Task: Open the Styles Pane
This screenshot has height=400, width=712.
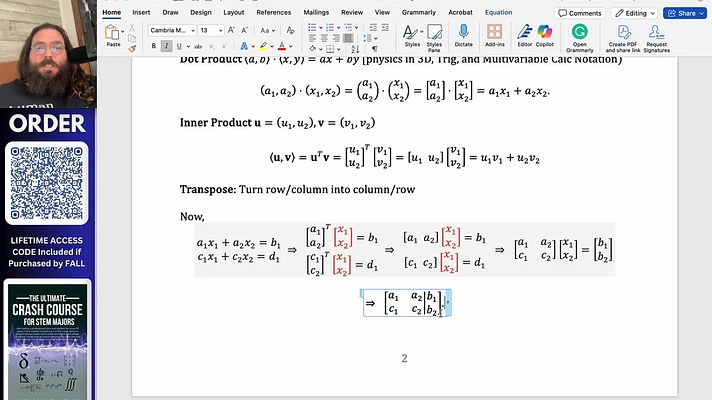Action: click(434, 37)
